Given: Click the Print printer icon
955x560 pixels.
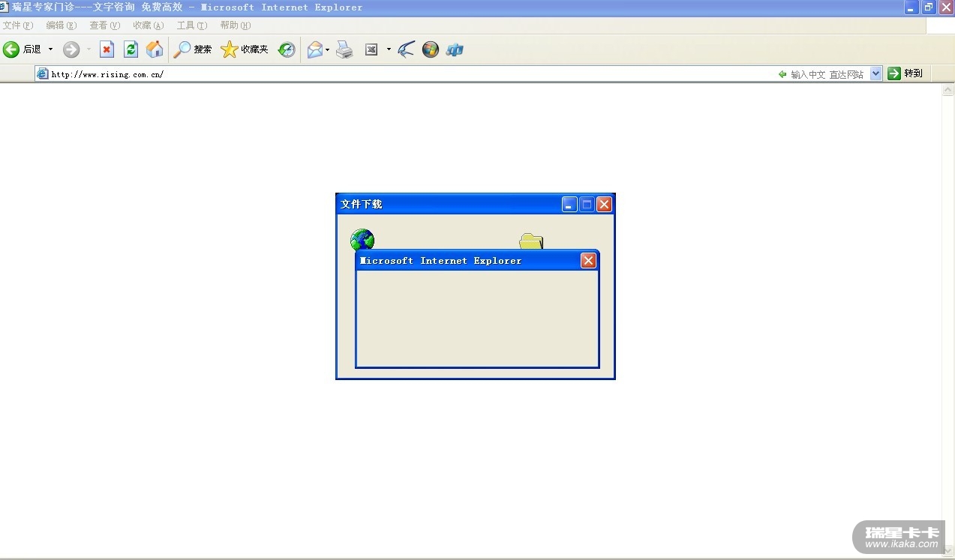Looking at the screenshot, I should coord(344,49).
